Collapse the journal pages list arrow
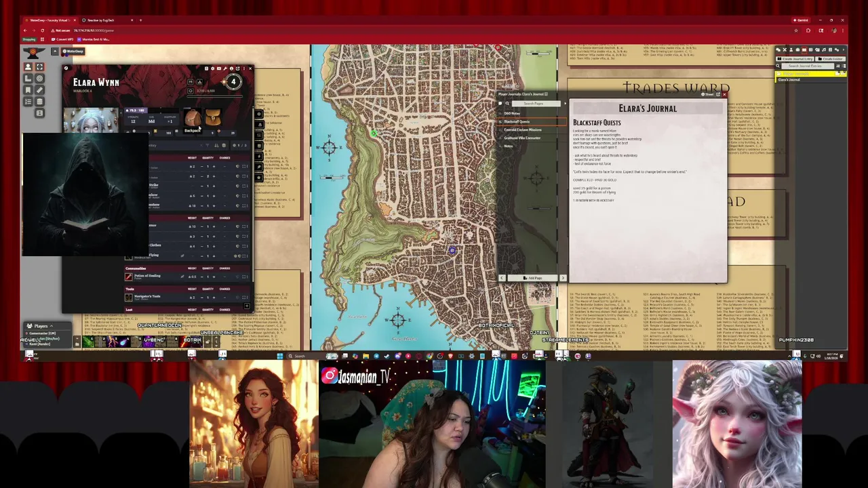Image resolution: width=868 pixels, height=488 pixels. point(566,104)
